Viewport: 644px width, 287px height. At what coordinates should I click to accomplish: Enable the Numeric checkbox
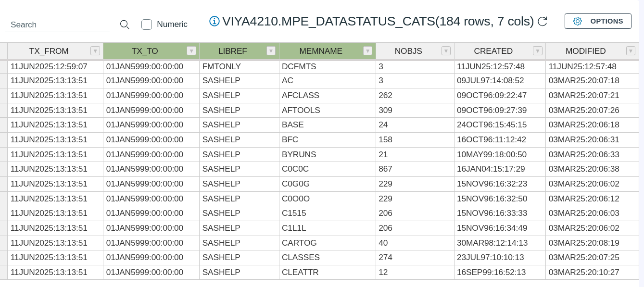click(147, 25)
